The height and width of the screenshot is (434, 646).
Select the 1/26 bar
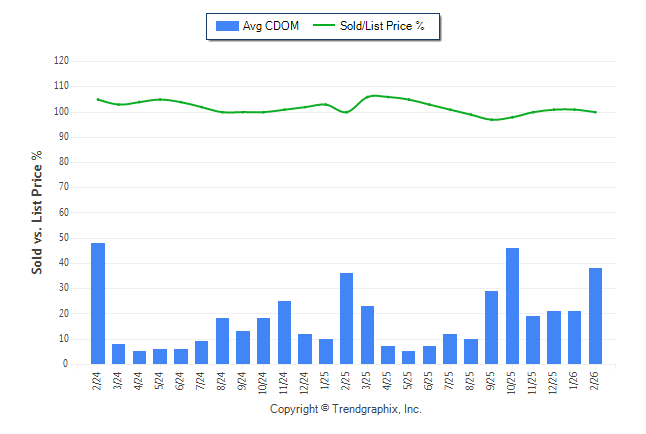tap(574, 338)
